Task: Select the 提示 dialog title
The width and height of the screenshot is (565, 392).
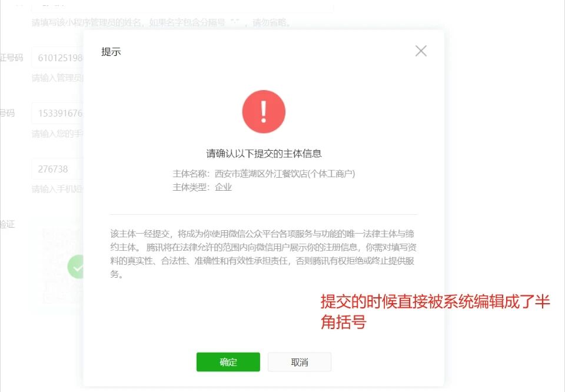Action: [111, 52]
